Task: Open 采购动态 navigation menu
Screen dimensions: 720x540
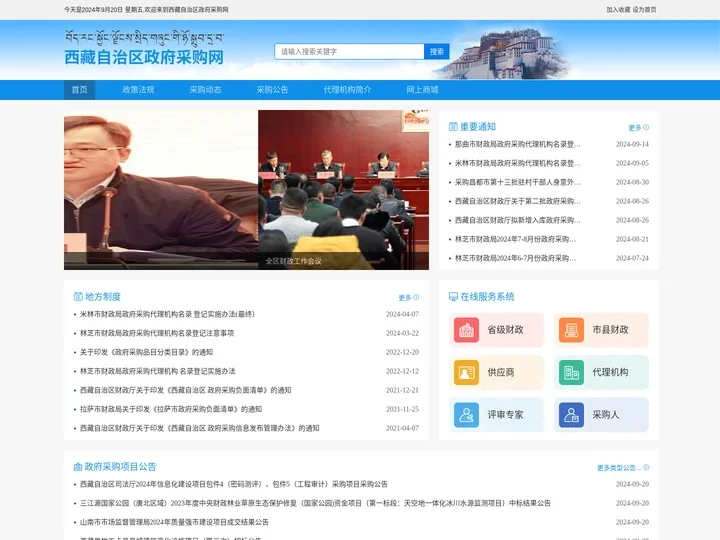Action: 205,90
